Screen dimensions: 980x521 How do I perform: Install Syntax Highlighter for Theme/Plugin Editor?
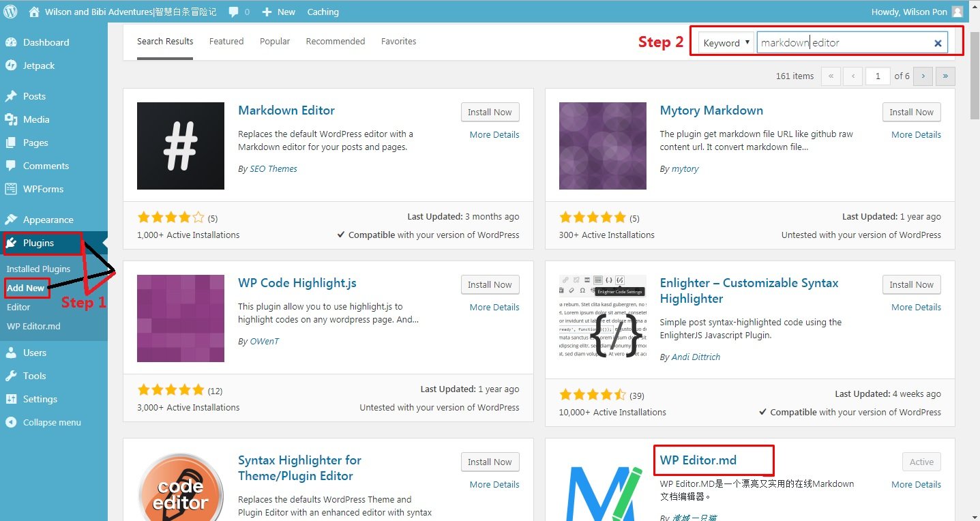490,462
